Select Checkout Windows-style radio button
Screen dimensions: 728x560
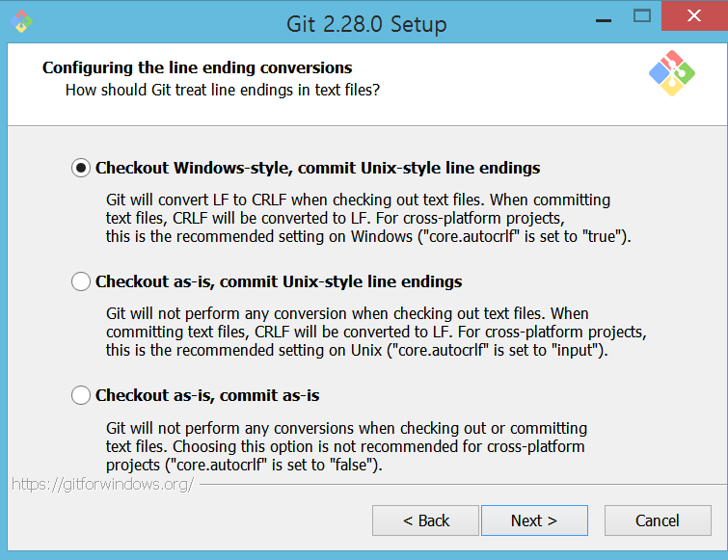coord(81,168)
